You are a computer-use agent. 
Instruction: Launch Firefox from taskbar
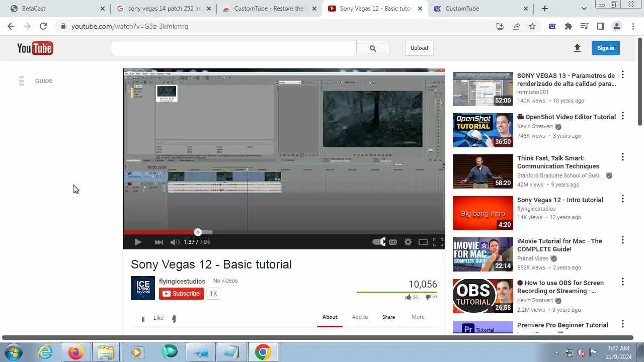tap(76, 352)
